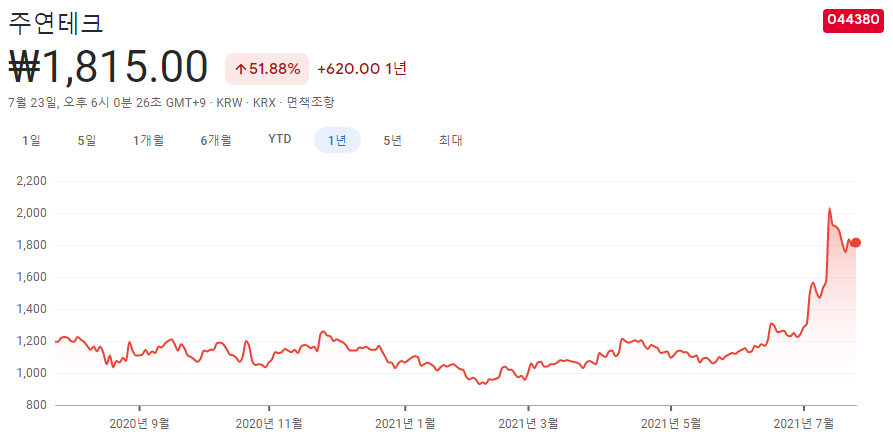Image resolution: width=893 pixels, height=444 pixels.
Task: Click the 1,400 y-axis label
Action: pyautogui.click(x=32, y=309)
